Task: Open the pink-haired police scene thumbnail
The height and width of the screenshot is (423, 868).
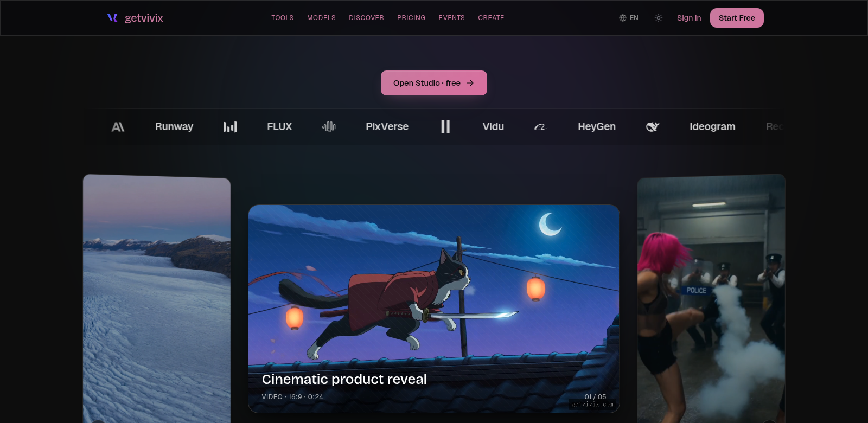Action: tap(711, 299)
